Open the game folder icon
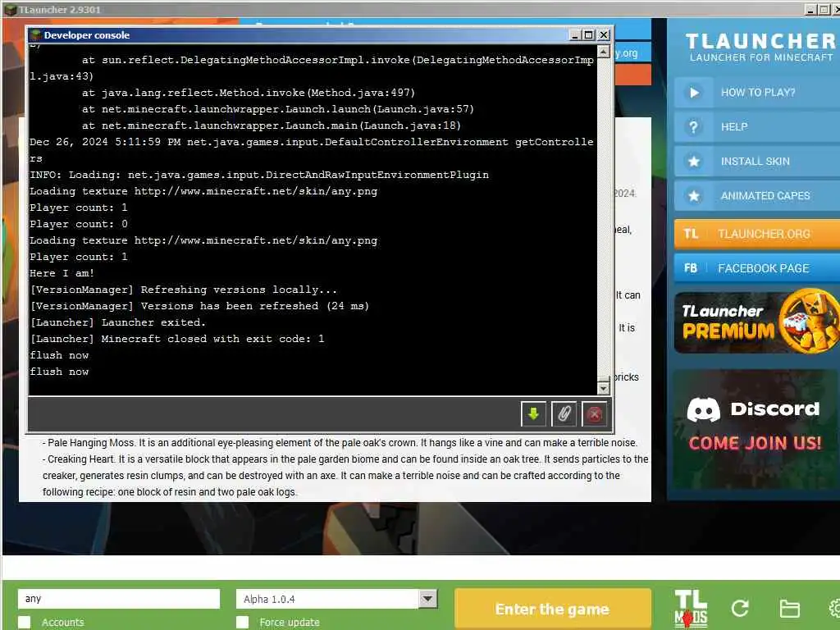This screenshot has height=630, width=840. click(789, 609)
